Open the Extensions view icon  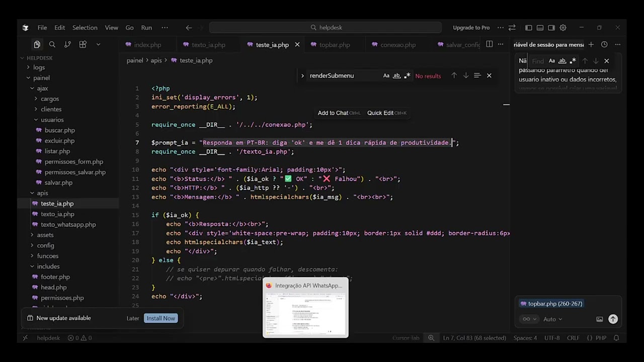[83, 45]
